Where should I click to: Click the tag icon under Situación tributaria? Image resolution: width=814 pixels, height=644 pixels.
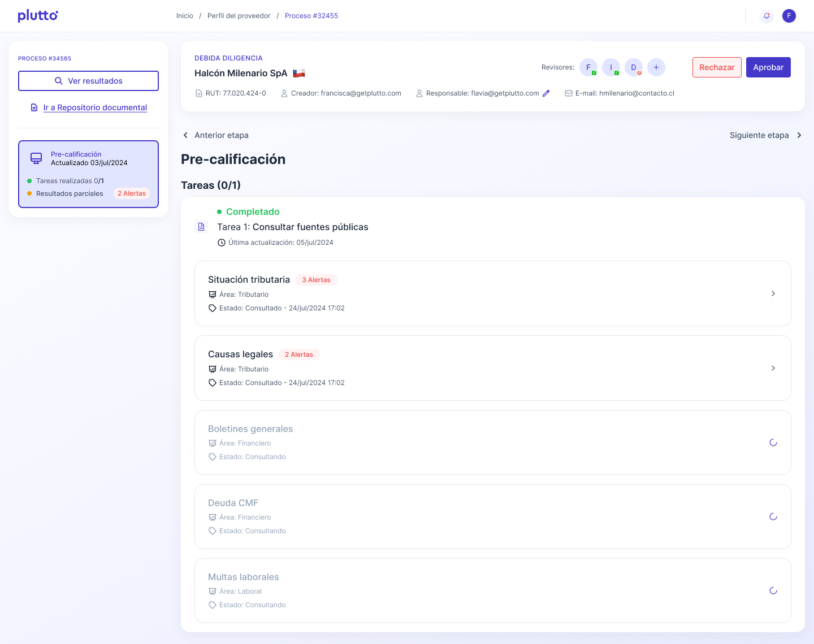(x=213, y=308)
